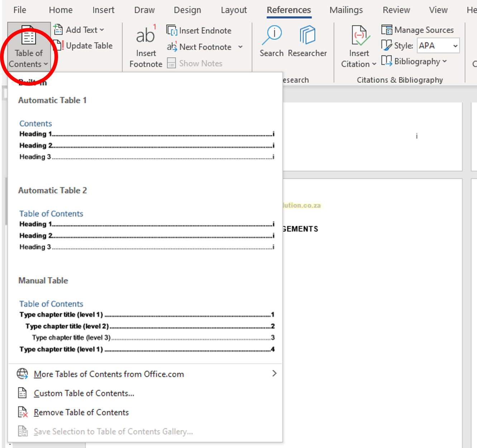Expand More Tables of Contents submenu arrow
477x448 pixels.
tap(274, 373)
